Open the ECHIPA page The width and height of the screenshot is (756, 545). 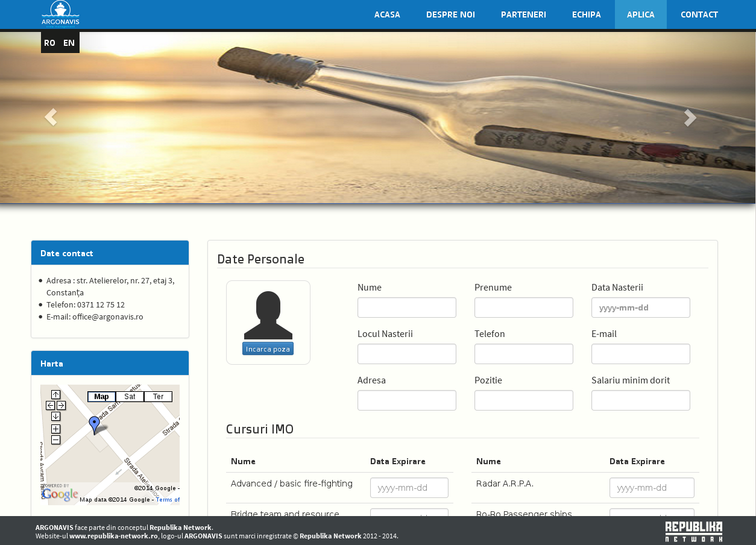(587, 14)
